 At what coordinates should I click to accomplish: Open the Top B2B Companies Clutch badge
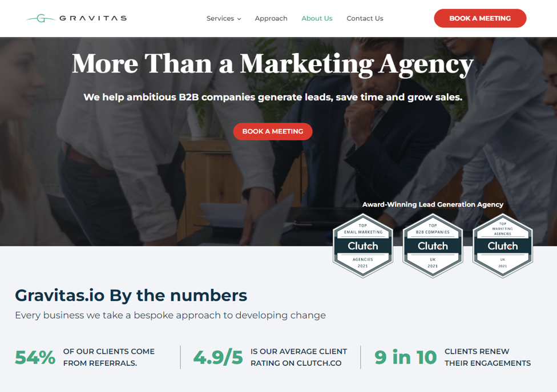433,246
